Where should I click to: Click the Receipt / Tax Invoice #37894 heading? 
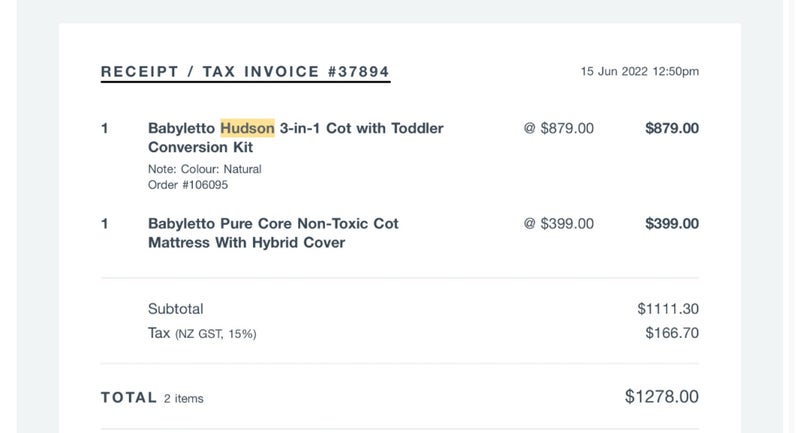click(x=245, y=72)
